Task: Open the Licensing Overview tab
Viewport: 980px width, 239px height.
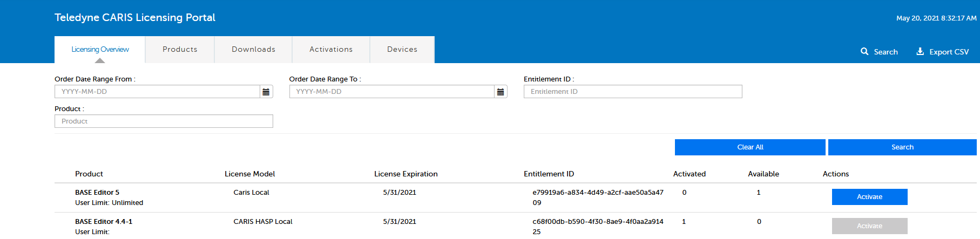Action: 100,49
